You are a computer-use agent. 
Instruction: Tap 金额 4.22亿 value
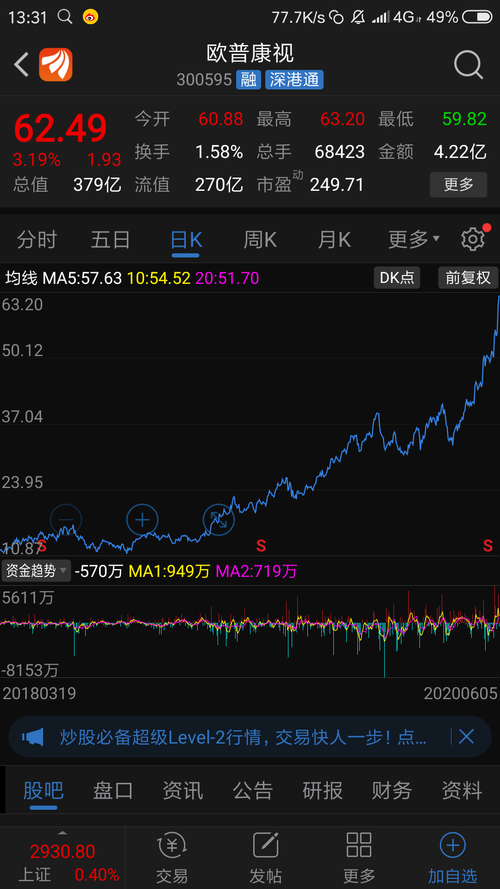[x=460, y=152]
